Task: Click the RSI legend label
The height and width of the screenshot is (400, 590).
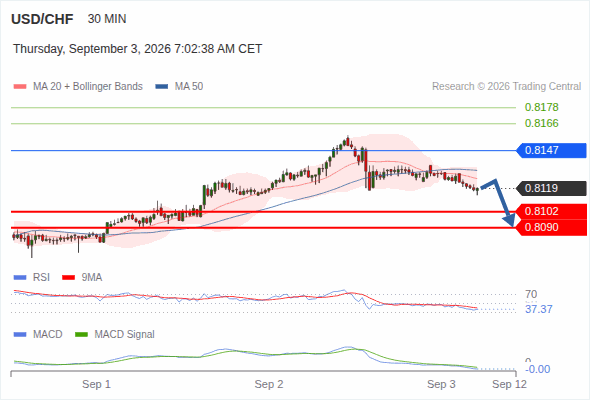Action: click(x=41, y=278)
